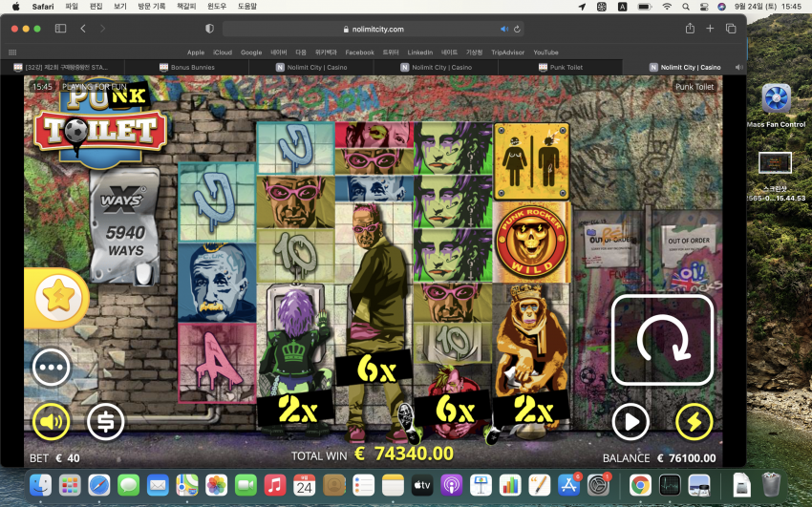This screenshot has width=812, height=507.
Task: Mute audio on the active Nolimit City tab
Action: pyautogui.click(x=739, y=67)
